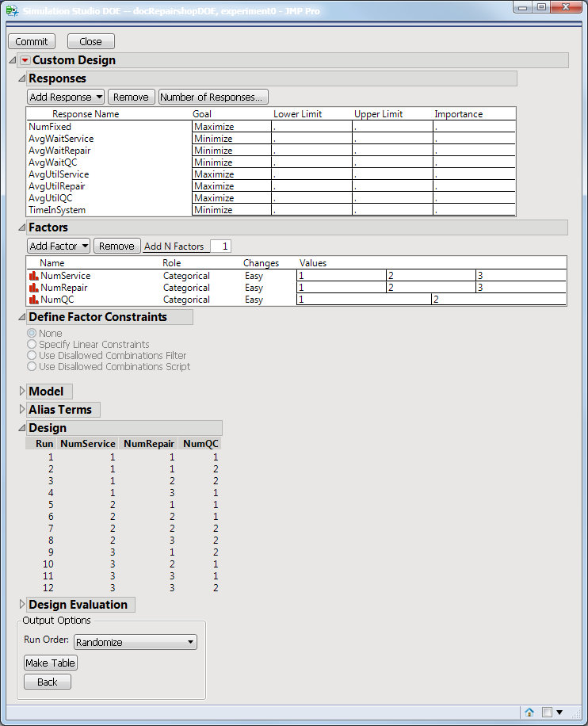The height and width of the screenshot is (726, 588).
Task: Click the home window icon in status bar
Action: tap(529, 712)
